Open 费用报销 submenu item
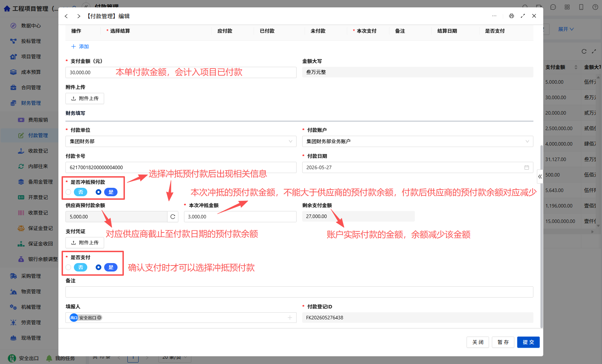 [38, 120]
